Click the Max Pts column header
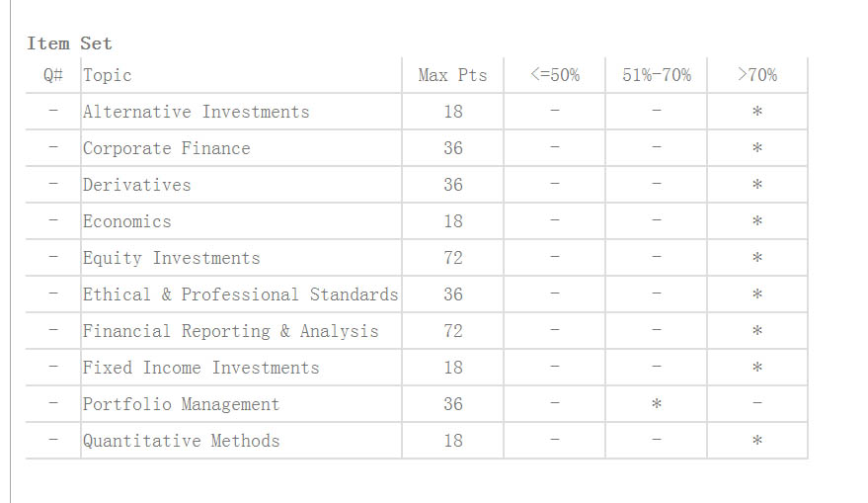Image resolution: width=868 pixels, height=503 pixels. [x=452, y=75]
